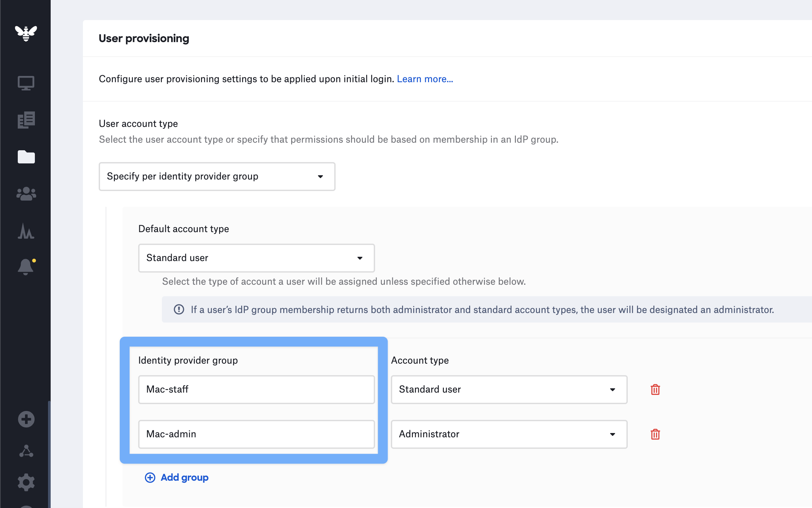Open Alerts bell icon in sidebar

tap(26, 267)
